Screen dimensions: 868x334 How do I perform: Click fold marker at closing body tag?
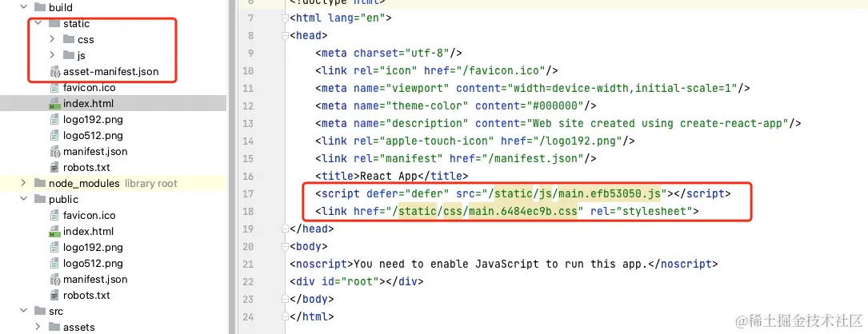point(285,299)
